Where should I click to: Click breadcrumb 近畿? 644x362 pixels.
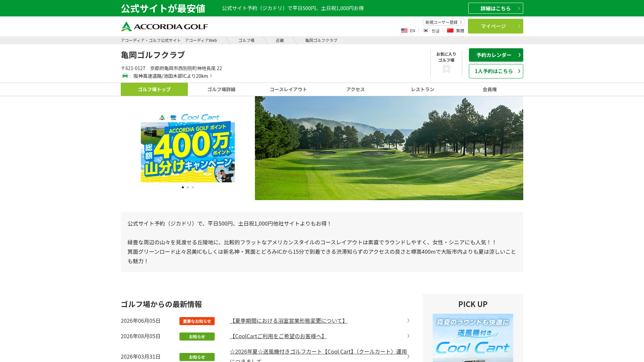[280, 40]
